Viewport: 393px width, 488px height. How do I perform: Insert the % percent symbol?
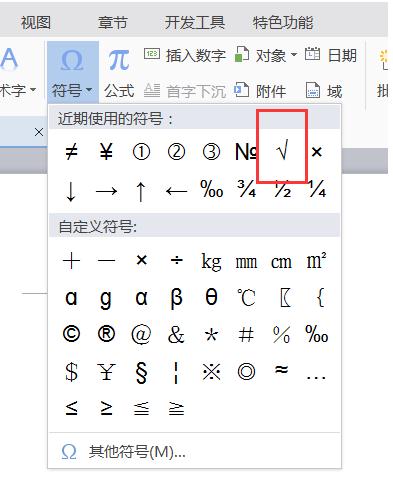[x=281, y=334]
